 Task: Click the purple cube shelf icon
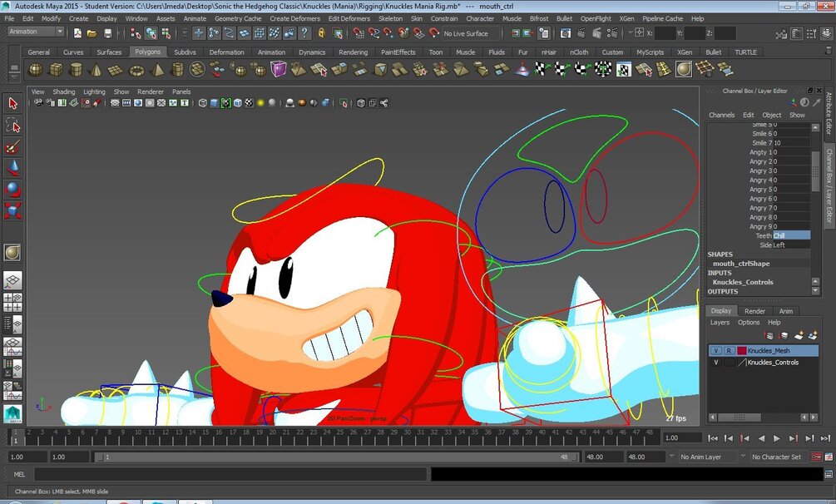click(279, 69)
